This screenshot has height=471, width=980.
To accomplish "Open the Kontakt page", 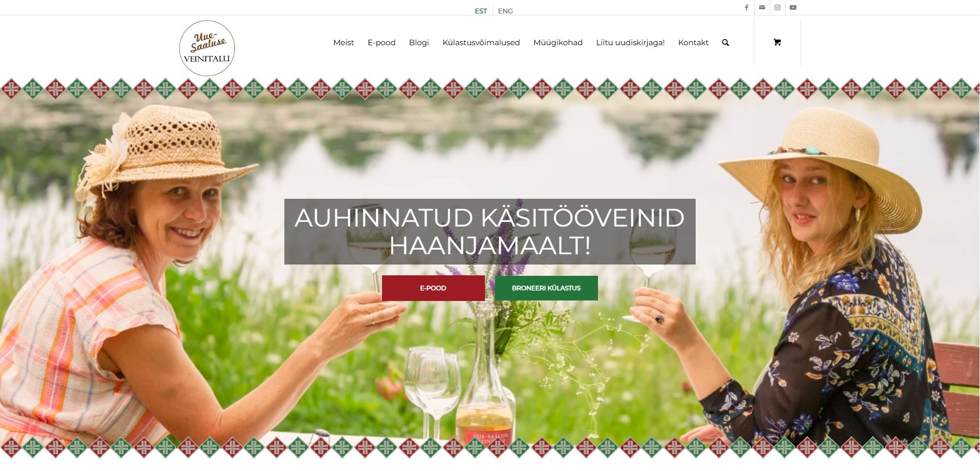I will tap(693, 43).
